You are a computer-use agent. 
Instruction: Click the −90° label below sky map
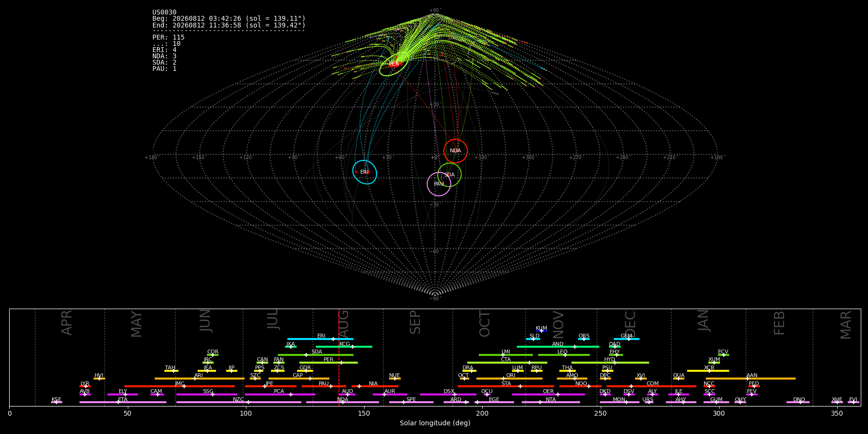pyautogui.click(x=435, y=299)
